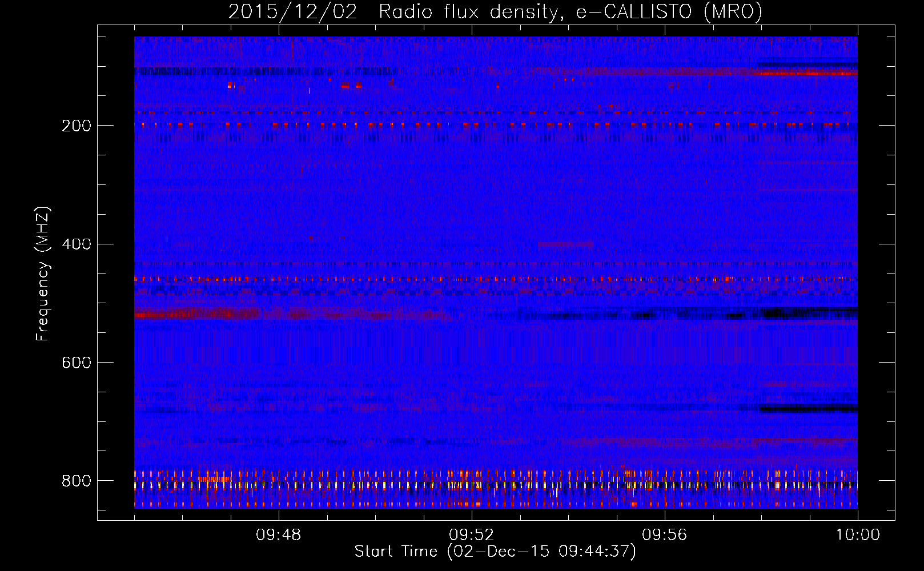Click the 09:52 time tick label

tap(472, 535)
